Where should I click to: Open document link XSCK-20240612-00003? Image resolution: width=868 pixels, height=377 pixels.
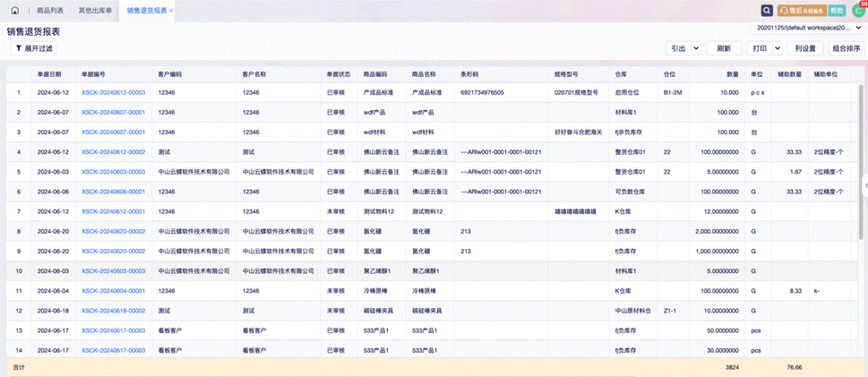click(x=113, y=92)
